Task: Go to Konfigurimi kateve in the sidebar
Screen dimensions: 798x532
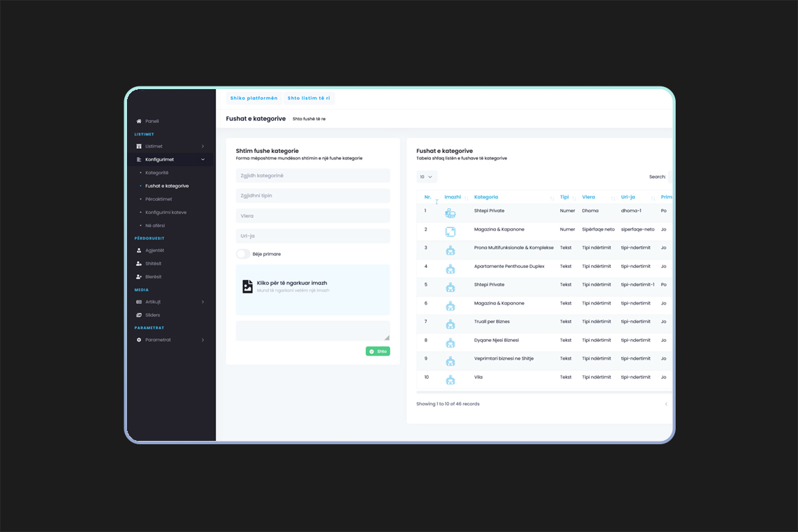Action: click(166, 212)
